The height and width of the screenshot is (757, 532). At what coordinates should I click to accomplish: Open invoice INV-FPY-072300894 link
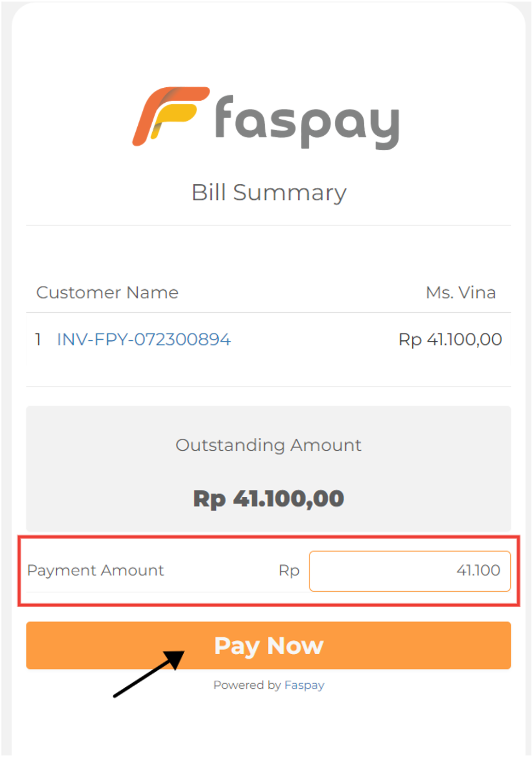tap(143, 339)
